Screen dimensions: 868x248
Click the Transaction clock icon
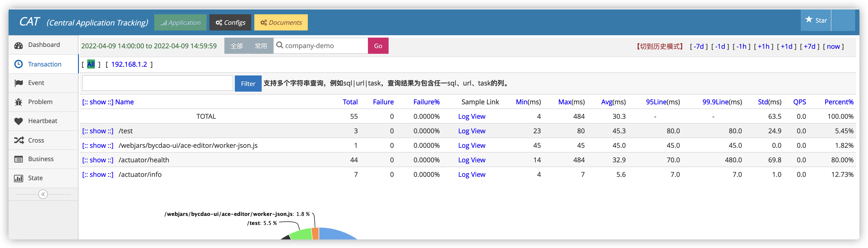coord(19,64)
